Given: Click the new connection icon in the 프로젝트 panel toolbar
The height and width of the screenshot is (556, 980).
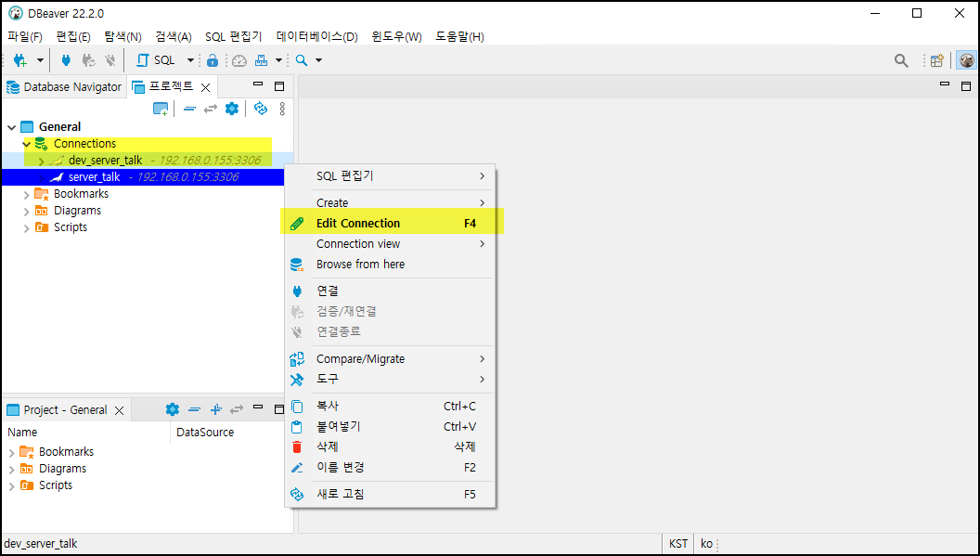Looking at the screenshot, I should (161, 109).
